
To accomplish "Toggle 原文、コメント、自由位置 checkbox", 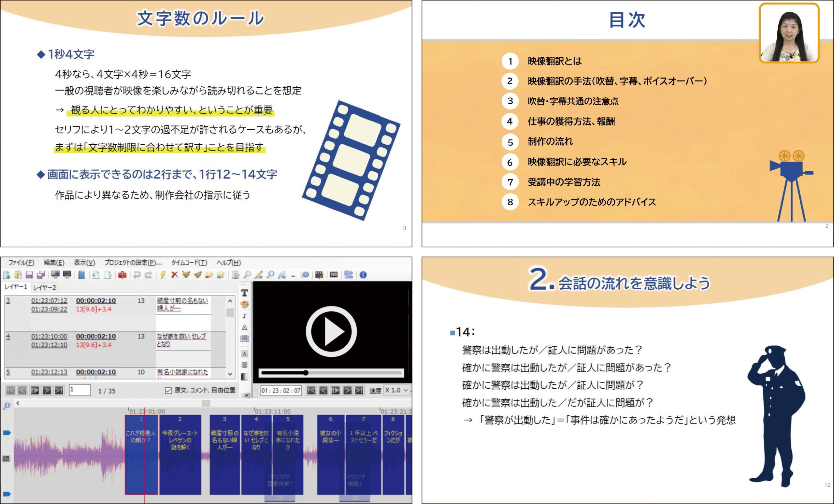I will pos(168,391).
